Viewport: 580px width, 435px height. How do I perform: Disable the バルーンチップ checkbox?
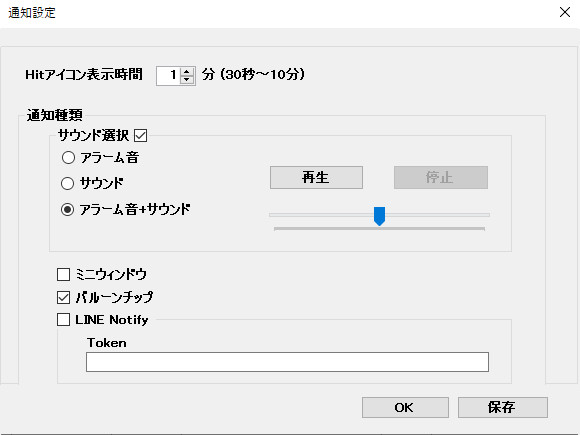tap(64, 297)
